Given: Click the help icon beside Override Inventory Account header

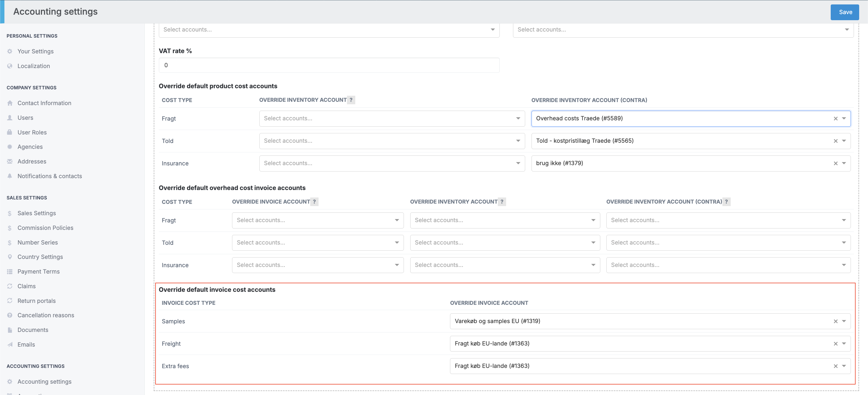Looking at the screenshot, I should pos(351,100).
